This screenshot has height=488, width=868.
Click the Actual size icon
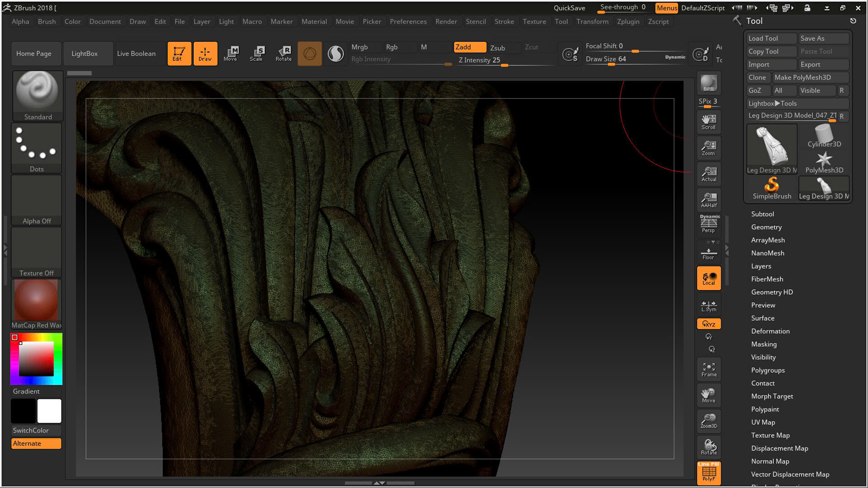point(708,174)
